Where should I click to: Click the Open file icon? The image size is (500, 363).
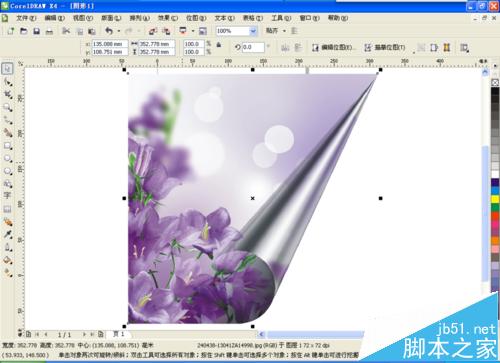tap(23, 31)
